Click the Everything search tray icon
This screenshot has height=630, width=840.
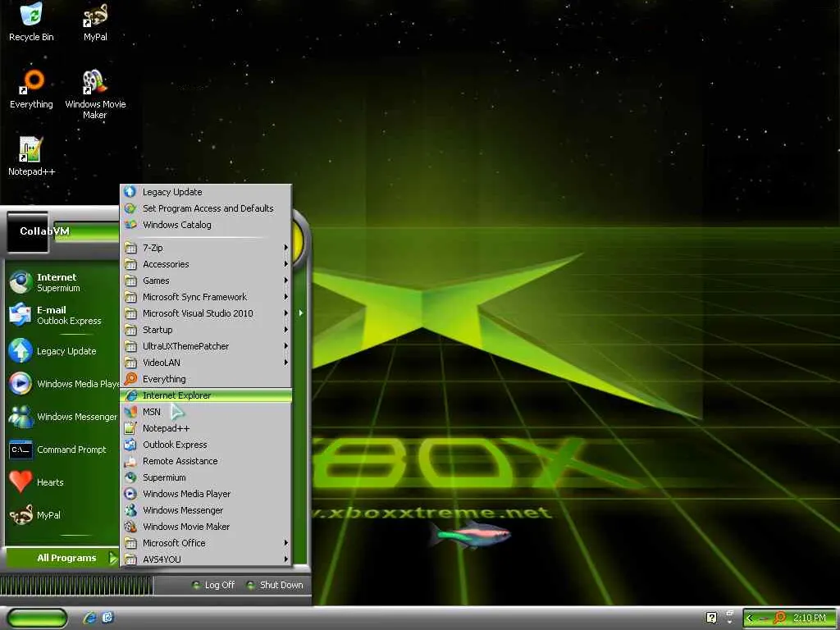click(780, 618)
